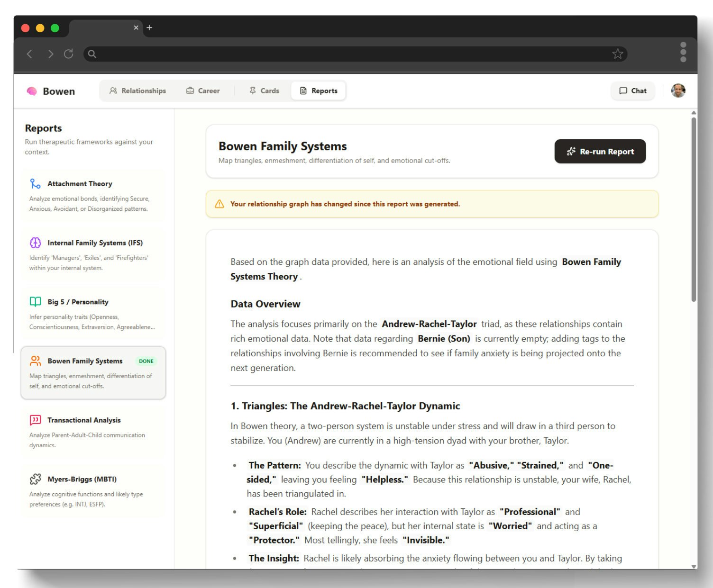Toggle the bookmark star in address bar
Image resolution: width=713 pixels, height=588 pixels.
coord(617,54)
